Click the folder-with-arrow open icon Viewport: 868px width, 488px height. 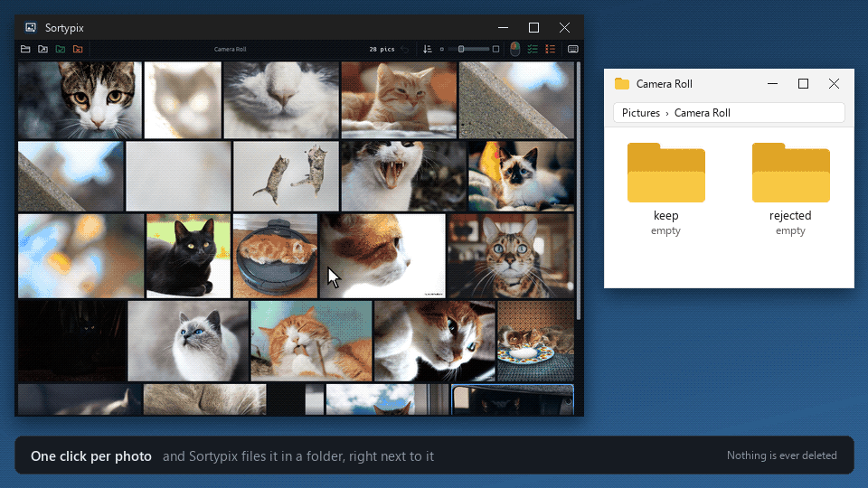pos(42,49)
